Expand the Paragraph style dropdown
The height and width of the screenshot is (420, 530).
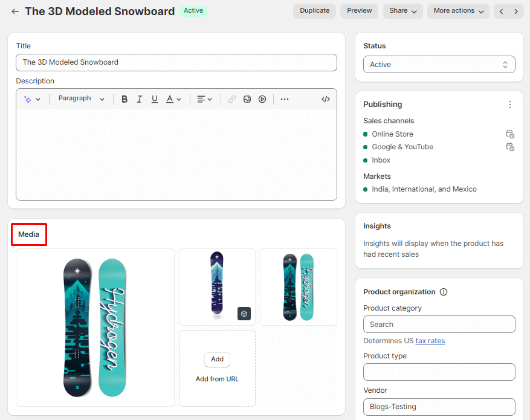[x=82, y=99]
